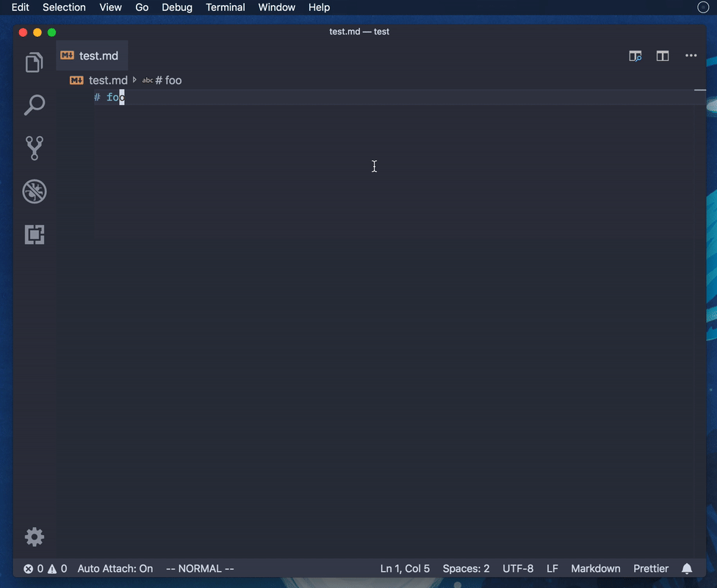Select the test.md editor tab
This screenshot has width=717, height=588.
[91, 55]
